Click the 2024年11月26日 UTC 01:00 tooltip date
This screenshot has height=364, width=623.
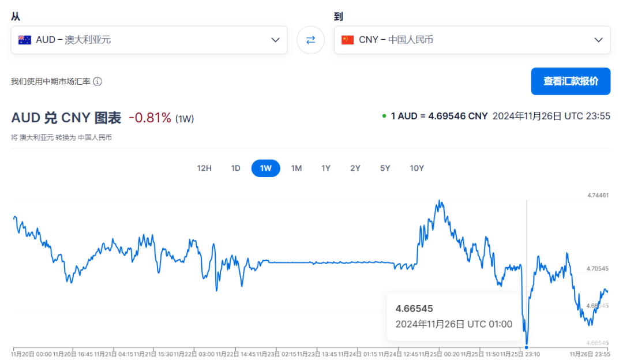pos(454,324)
